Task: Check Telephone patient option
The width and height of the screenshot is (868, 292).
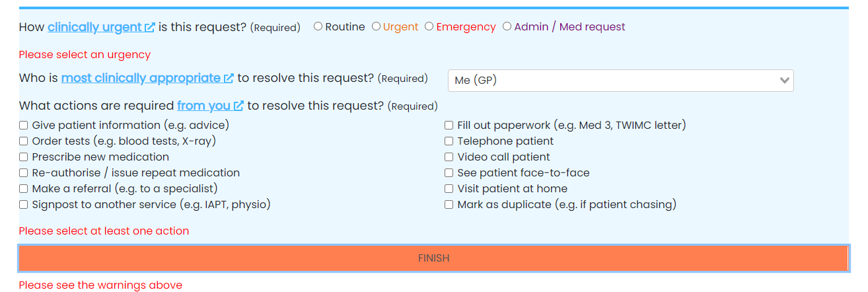Action: (x=449, y=141)
